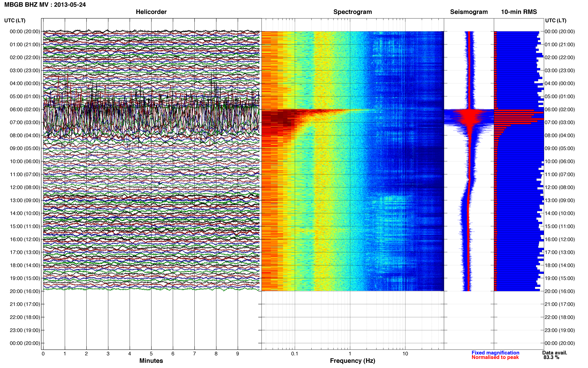Click the "7" tick on the Minutes axis
Image resolution: width=588 pixels, height=368 pixels.
tap(195, 354)
